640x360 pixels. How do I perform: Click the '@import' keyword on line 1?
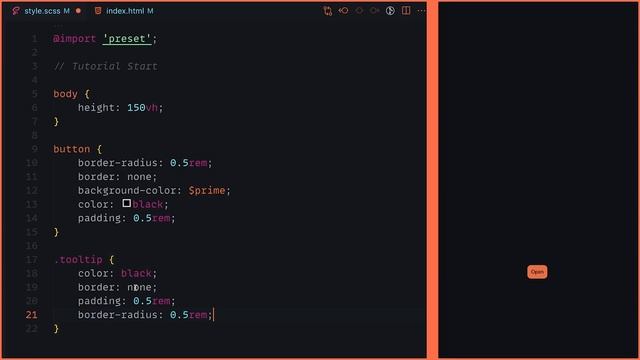(74, 39)
